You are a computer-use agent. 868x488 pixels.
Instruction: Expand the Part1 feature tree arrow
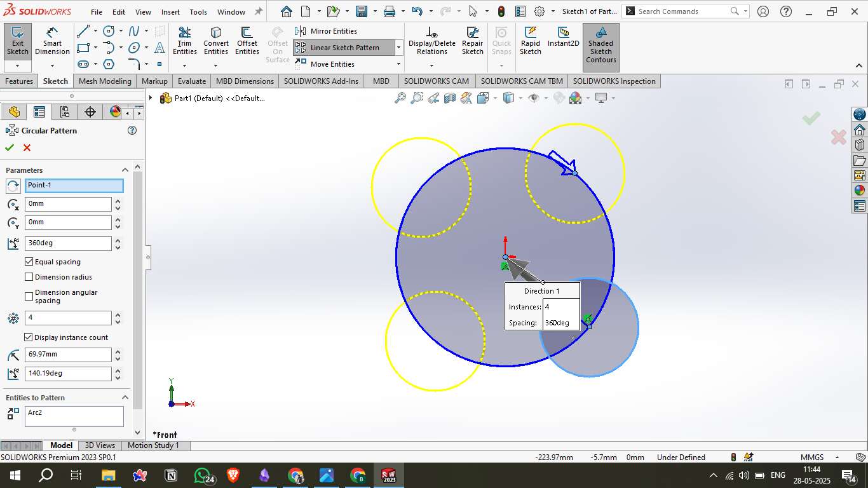coord(151,98)
